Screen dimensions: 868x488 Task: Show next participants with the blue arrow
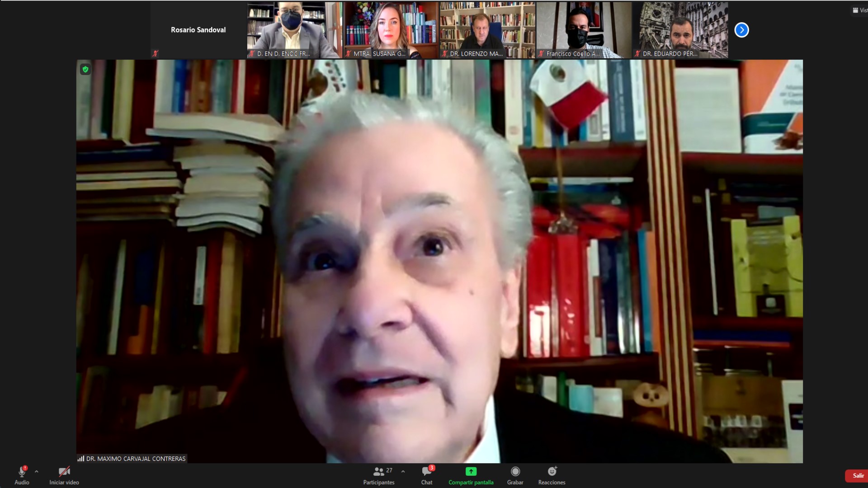pos(741,30)
